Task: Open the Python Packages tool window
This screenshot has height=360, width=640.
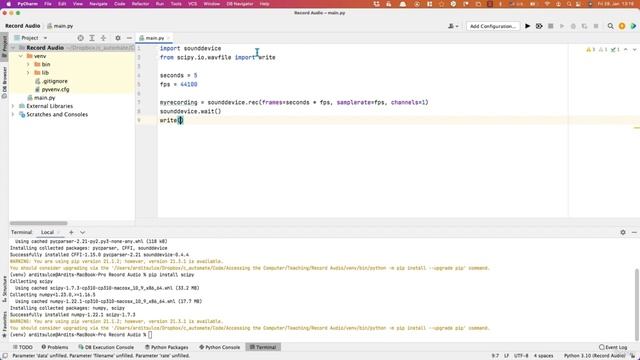Action: pos(167,347)
